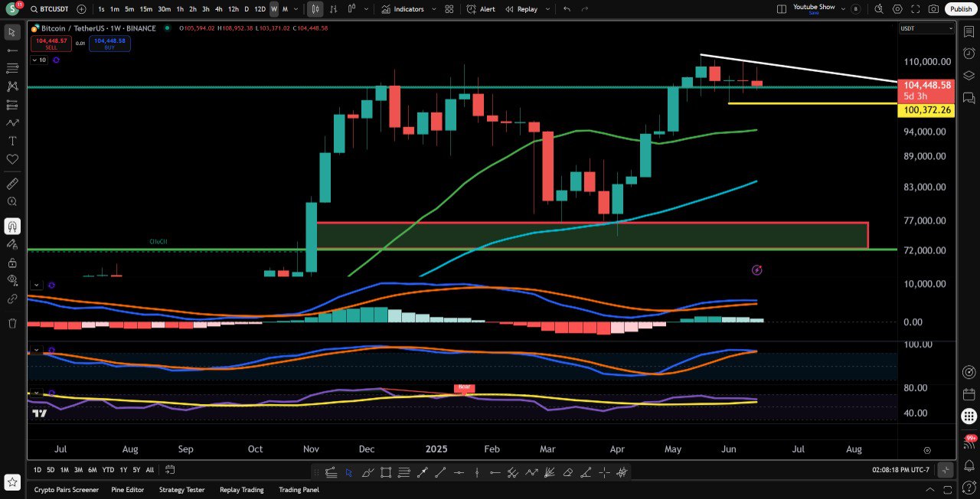980x499 pixels.
Task: Open the user profile avatar menu
Action: click(x=12, y=8)
